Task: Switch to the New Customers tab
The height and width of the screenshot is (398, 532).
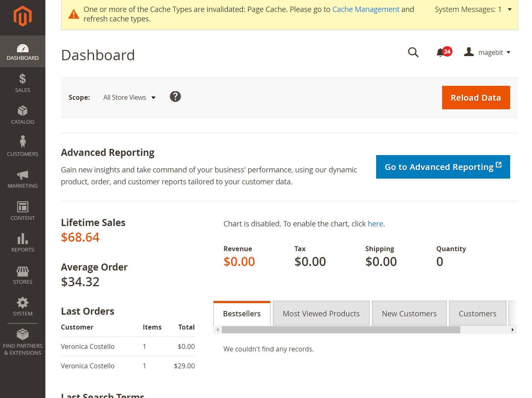Action: pyautogui.click(x=409, y=313)
